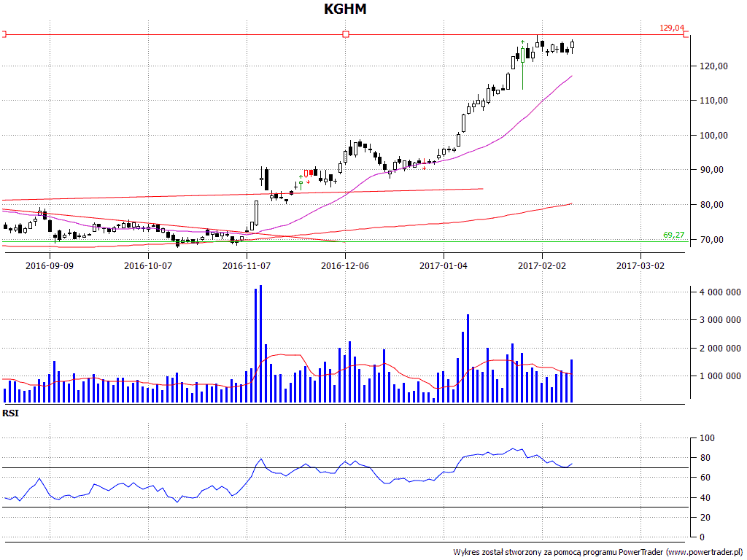The image size is (747, 560).
Task: Select the last volume bar on right
Action: pyautogui.click(x=572, y=381)
